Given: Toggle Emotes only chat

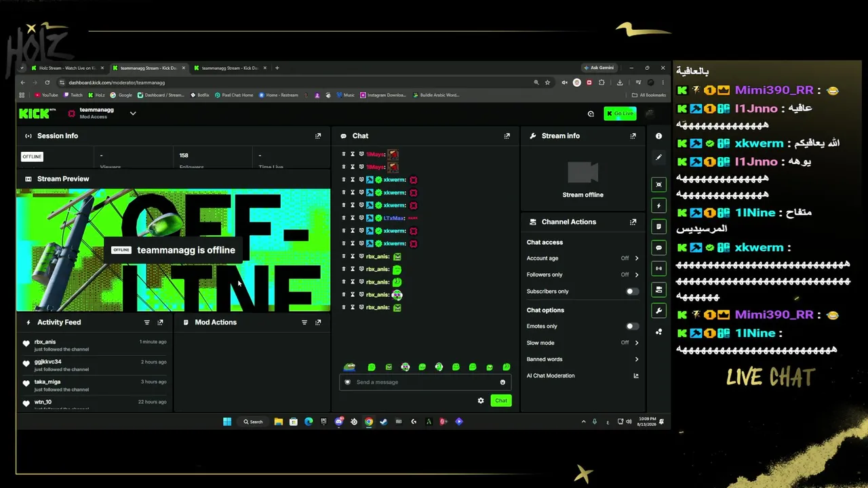Looking at the screenshot, I should pos(632,326).
